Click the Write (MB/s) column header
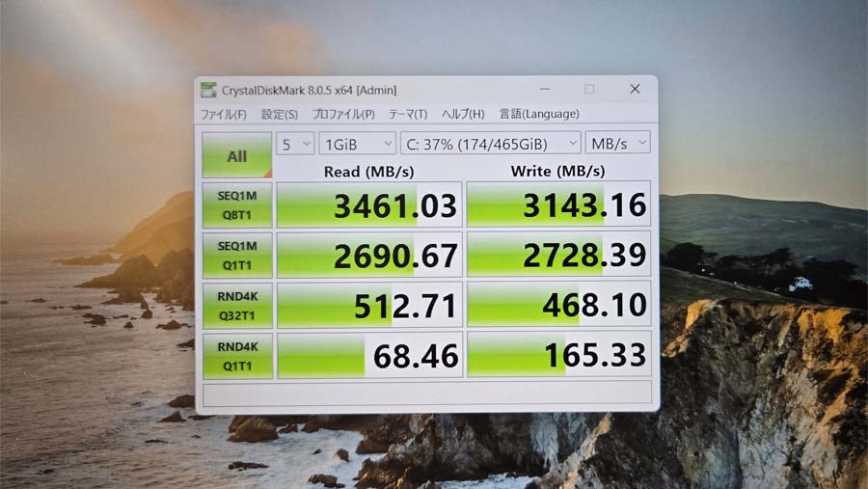 (557, 171)
